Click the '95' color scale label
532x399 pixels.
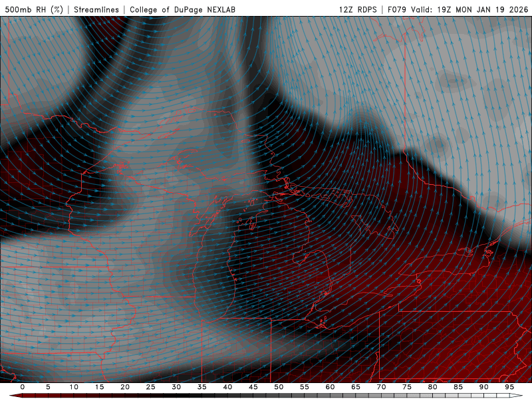point(509,387)
